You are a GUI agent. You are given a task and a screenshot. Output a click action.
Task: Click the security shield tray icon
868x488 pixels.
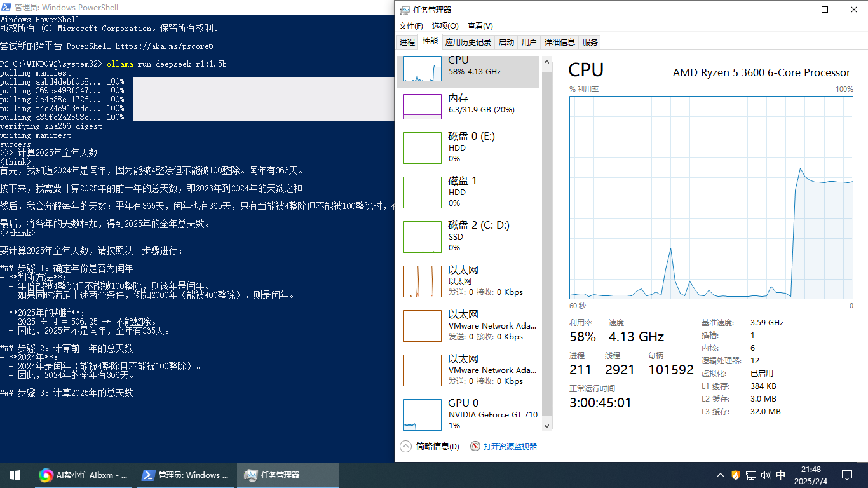tap(736, 475)
